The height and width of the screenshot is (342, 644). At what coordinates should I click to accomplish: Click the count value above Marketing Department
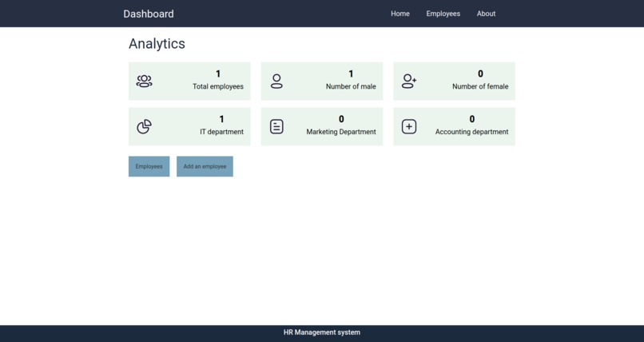pyautogui.click(x=341, y=119)
